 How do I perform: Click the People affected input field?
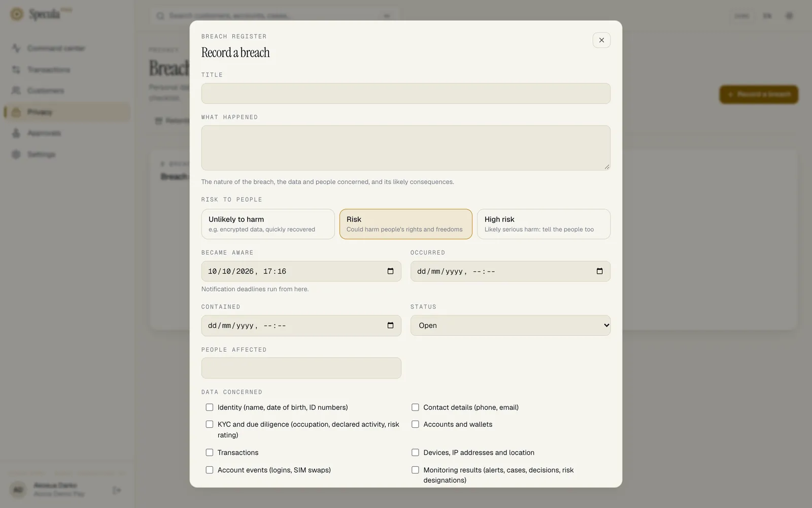click(301, 368)
